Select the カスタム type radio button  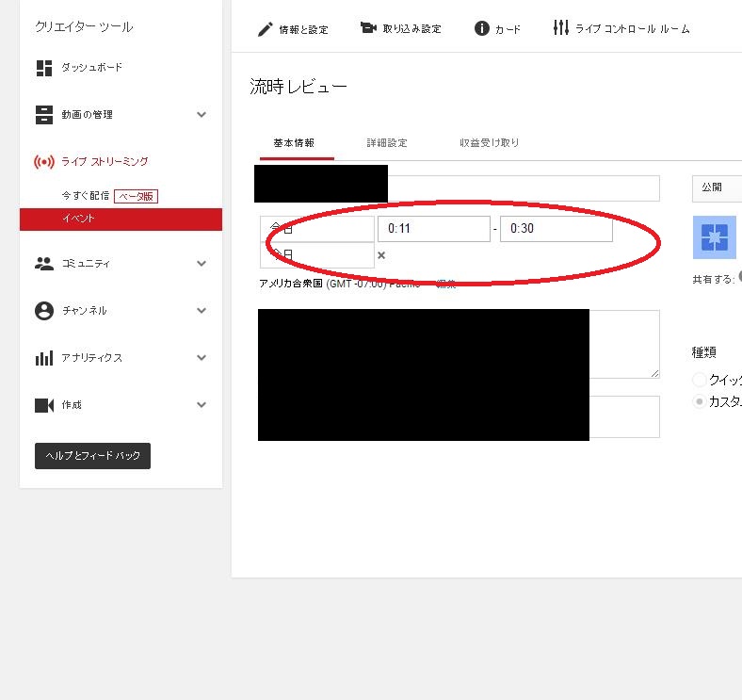tap(699, 401)
